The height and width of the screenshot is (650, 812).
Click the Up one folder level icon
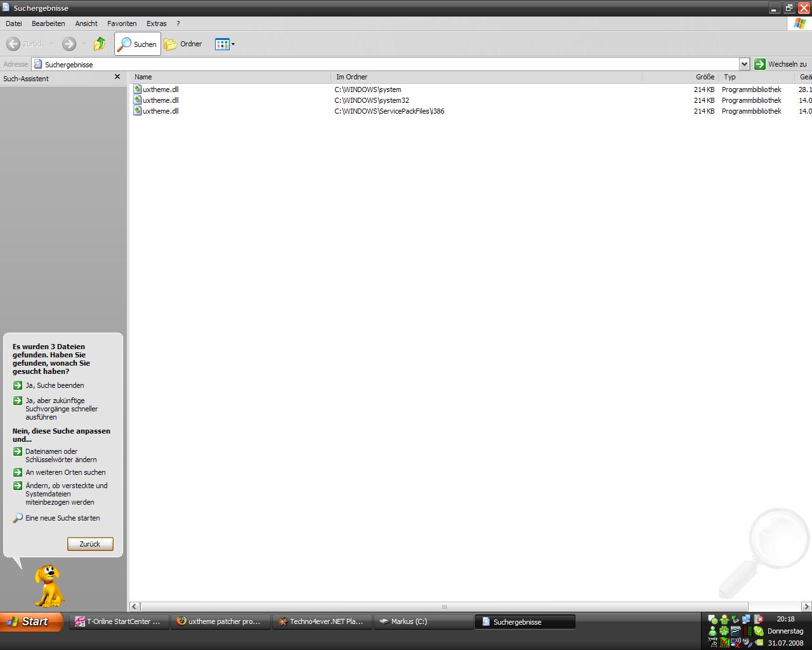click(100, 44)
